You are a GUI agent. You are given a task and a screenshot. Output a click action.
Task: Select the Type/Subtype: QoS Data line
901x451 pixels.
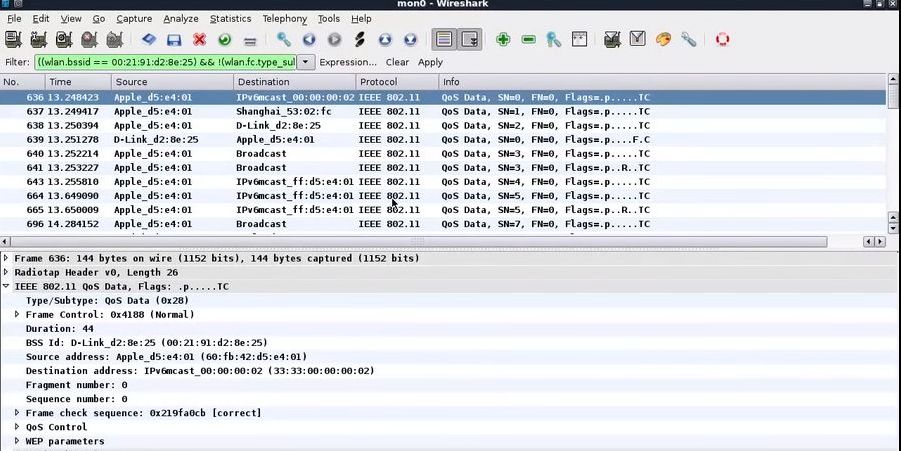[x=107, y=300]
